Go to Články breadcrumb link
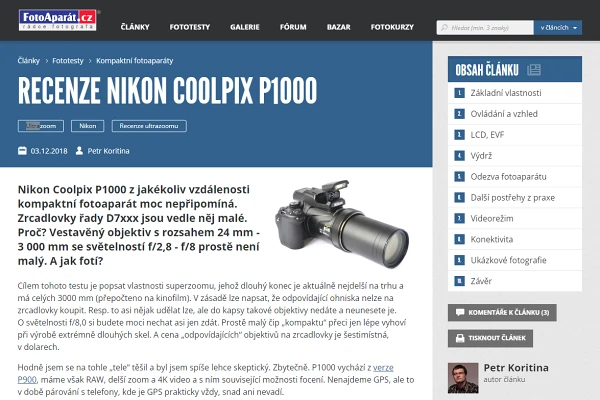Screen dimensions: 600x400 tap(29, 60)
